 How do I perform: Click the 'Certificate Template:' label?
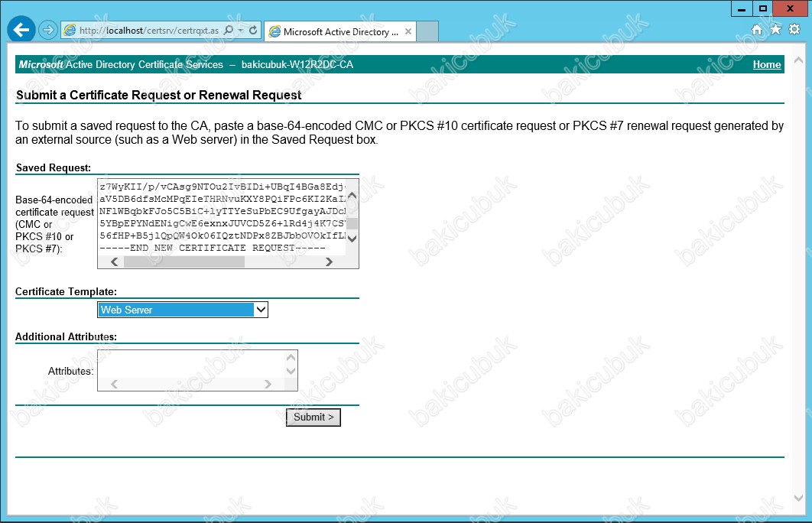click(66, 291)
